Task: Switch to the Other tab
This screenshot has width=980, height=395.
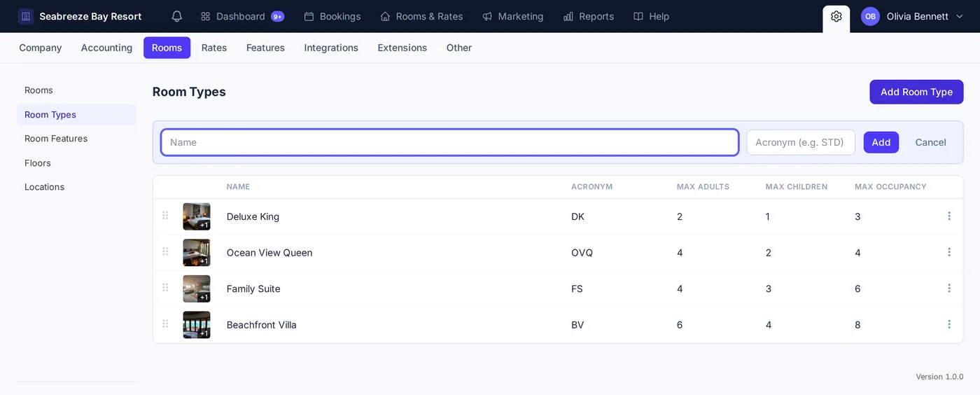Action: (459, 48)
